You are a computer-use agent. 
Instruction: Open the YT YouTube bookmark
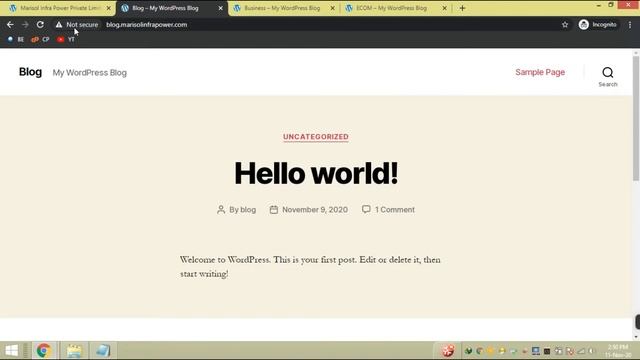pos(66,40)
